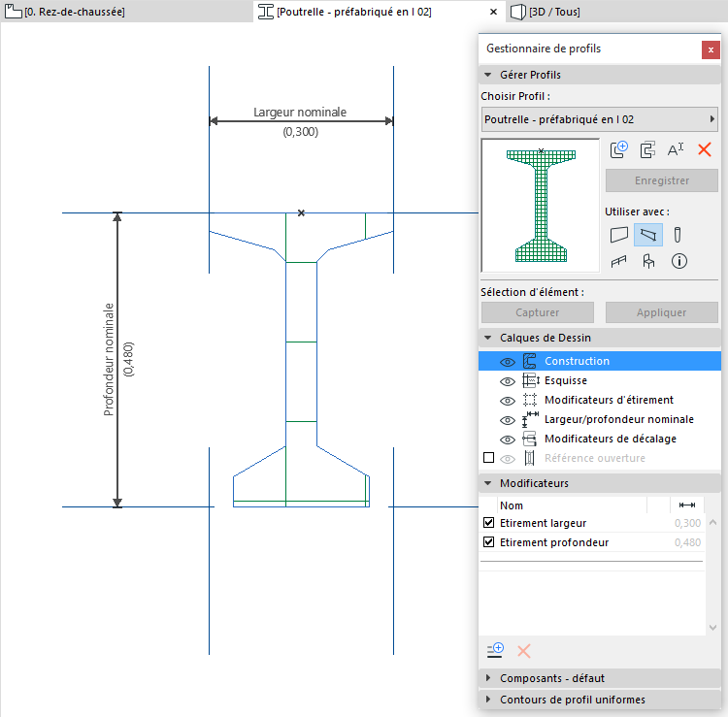
Task: Delete the profile with the red X icon
Action: click(706, 149)
